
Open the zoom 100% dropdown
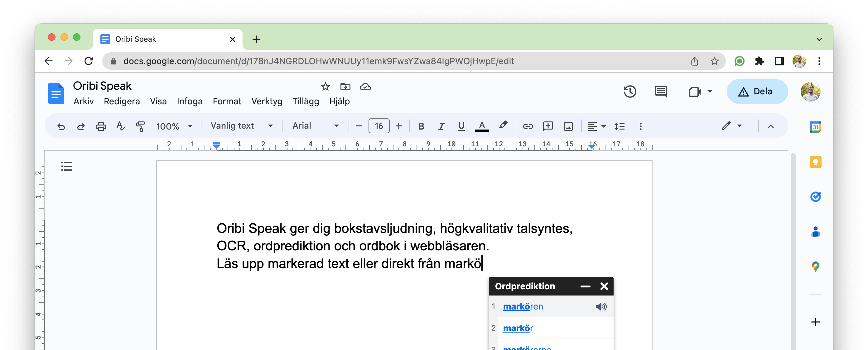174,126
